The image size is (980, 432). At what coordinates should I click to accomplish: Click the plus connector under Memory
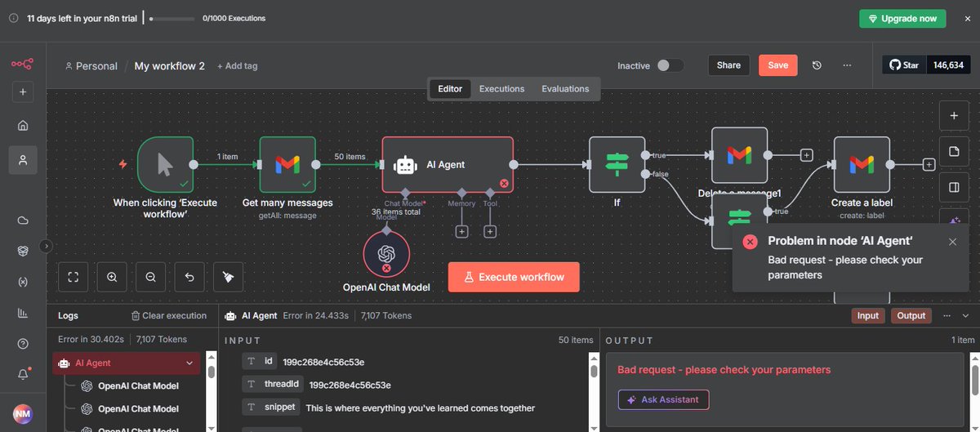coord(461,232)
